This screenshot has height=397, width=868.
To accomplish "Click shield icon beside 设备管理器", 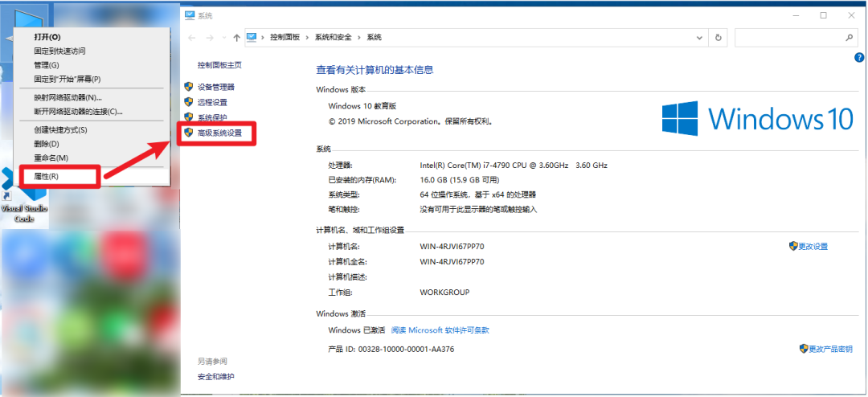I will tap(189, 87).
